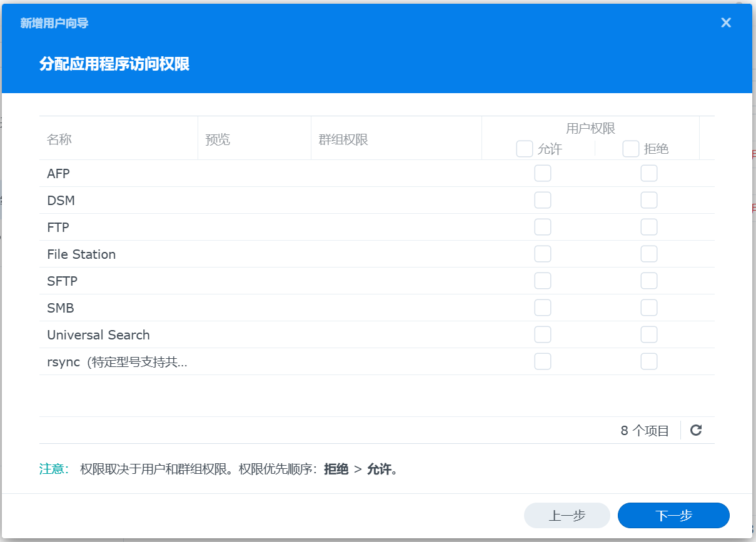Screen dimensions: 756x542
Task: Allow File Station access permission
Action: 543,254
